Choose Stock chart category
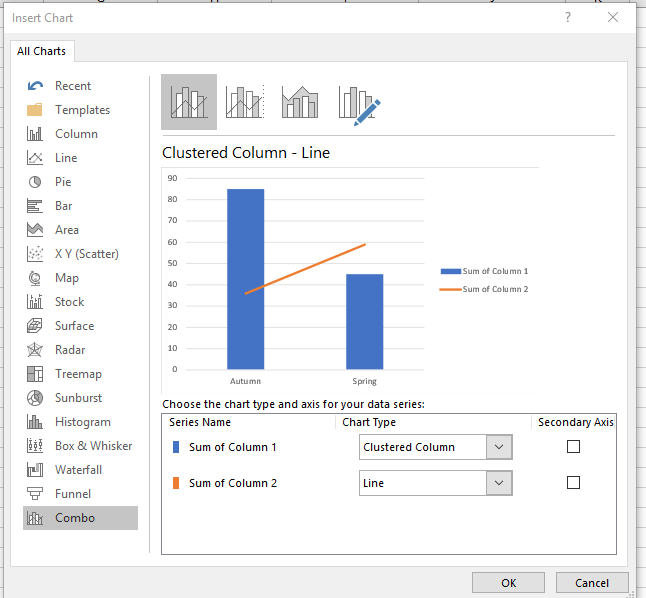 [x=80, y=302]
